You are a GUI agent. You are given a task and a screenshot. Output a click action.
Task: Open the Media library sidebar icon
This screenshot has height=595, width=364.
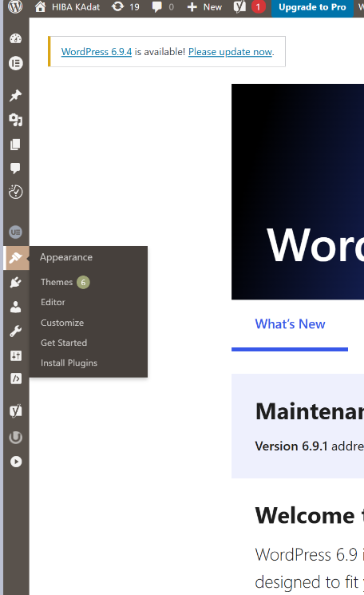15,120
